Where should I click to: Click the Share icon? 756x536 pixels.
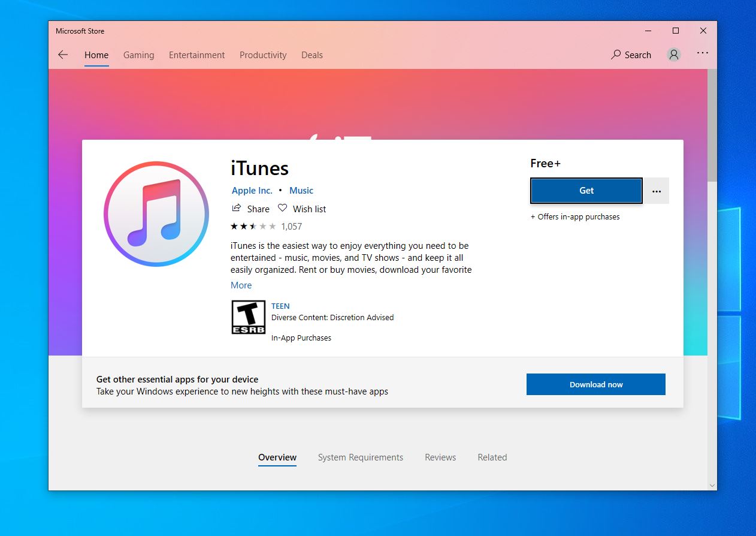coord(237,208)
